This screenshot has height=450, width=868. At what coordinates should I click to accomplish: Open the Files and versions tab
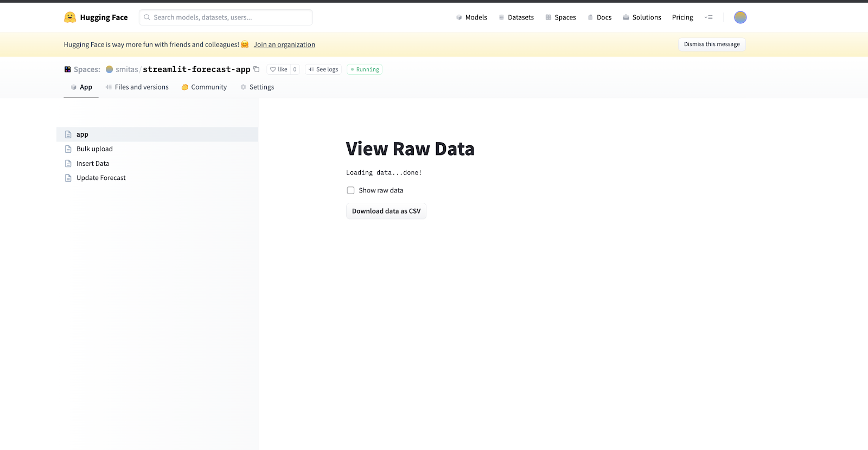pyautogui.click(x=137, y=87)
